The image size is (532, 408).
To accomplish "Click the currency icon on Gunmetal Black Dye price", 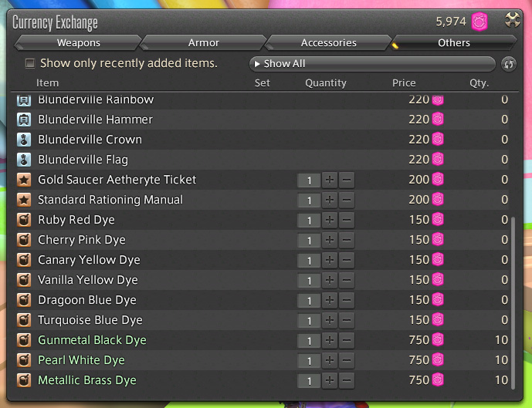I will point(438,339).
